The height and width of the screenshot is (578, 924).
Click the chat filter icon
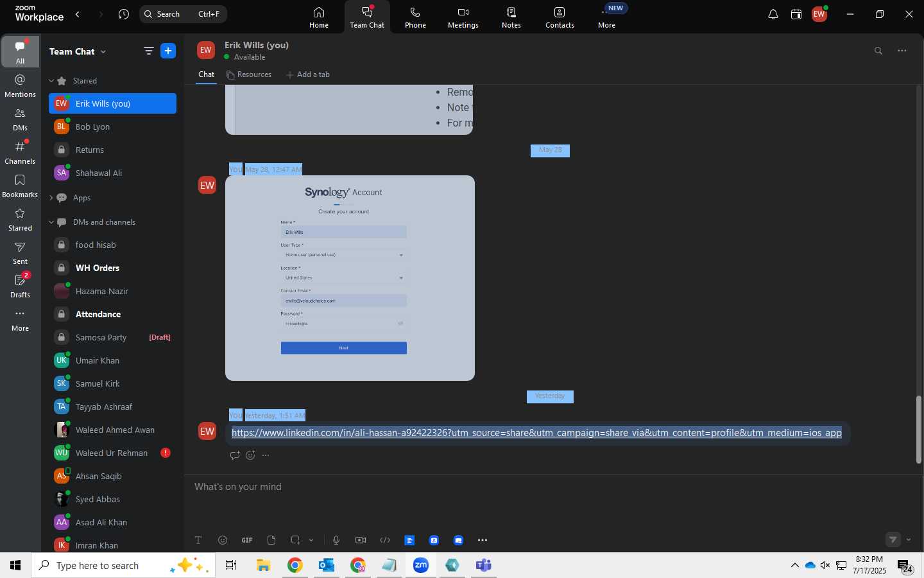coord(148,51)
